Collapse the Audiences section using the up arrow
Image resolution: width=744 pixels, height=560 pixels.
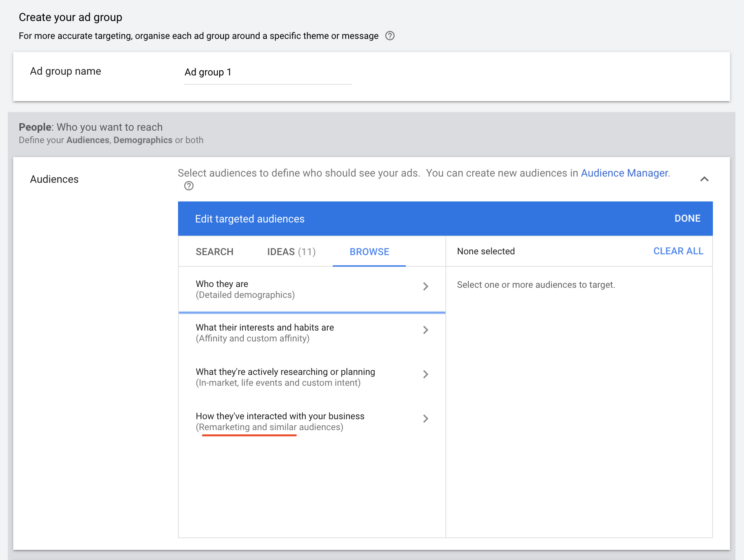coord(704,179)
